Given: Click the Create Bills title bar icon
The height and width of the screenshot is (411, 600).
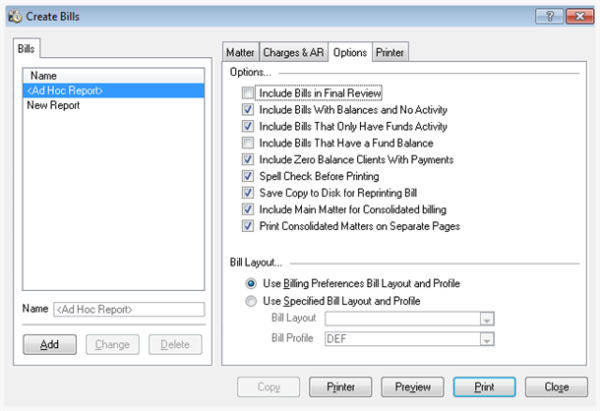Looking at the screenshot, I should point(15,16).
